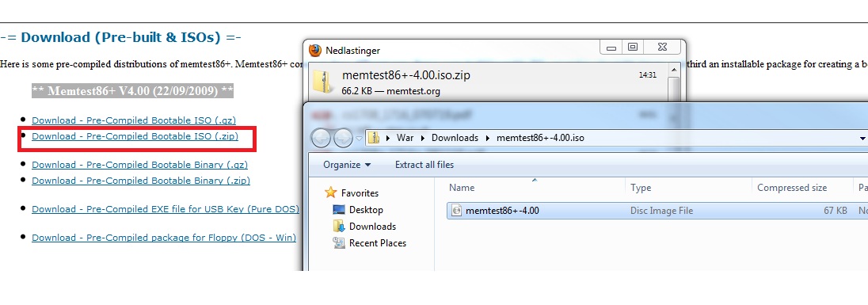
Task: Expand arrow after War in breadcrumb
Action: [x=423, y=138]
